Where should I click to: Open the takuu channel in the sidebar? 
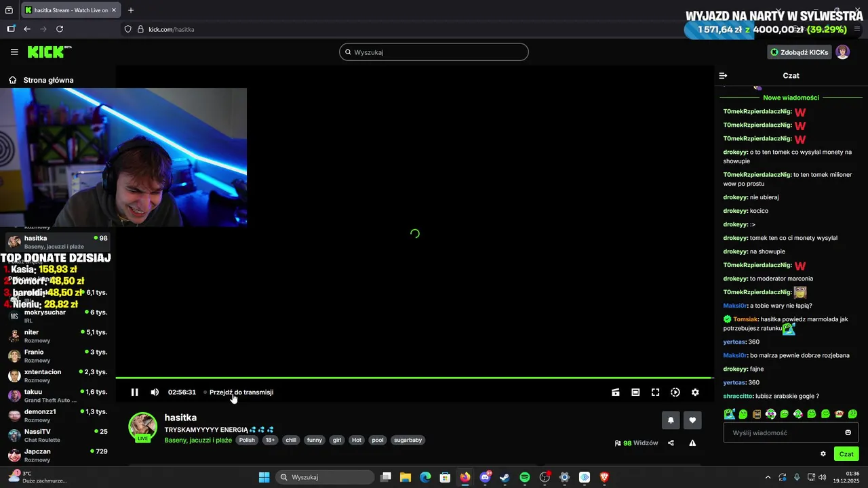click(58, 396)
